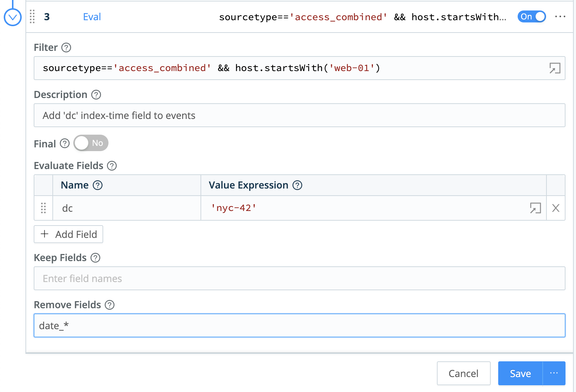The width and height of the screenshot is (576, 392).
Task: Open help for the Value Expression column
Action: click(297, 185)
